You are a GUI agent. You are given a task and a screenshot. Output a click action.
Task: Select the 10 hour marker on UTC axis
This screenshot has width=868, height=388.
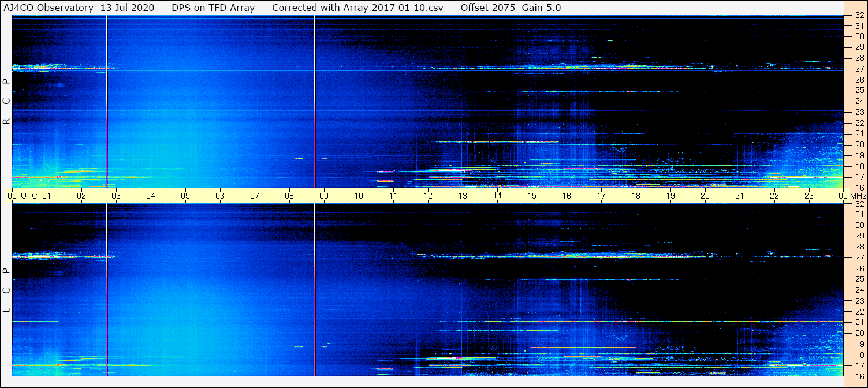pos(359,196)
